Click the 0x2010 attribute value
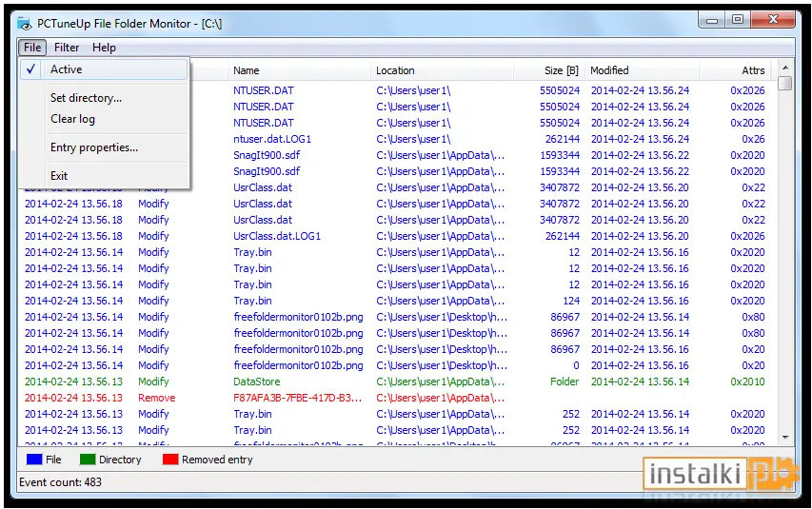The height and width of the screenshot is (509, 812). tap(747, 382)
